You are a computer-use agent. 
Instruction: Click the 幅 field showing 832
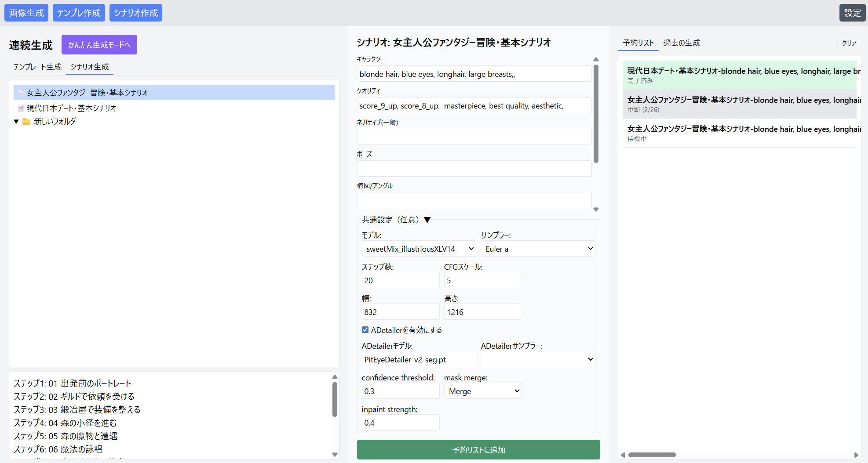[x=400, y=312]
